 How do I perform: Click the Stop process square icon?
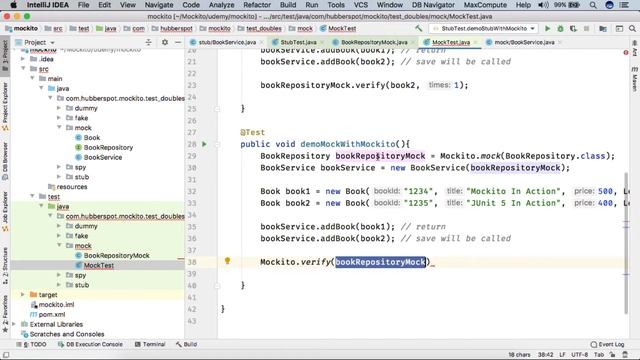pos(587,29)
